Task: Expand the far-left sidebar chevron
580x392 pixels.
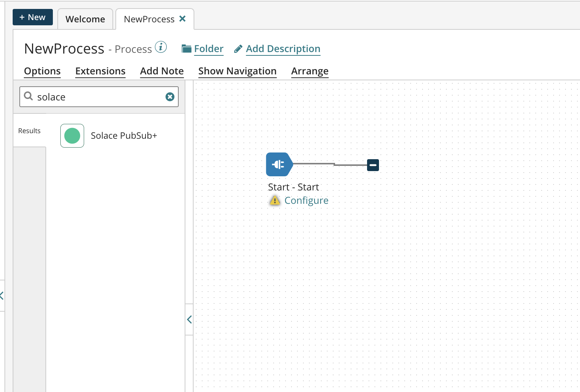Action: click(2, 296)
